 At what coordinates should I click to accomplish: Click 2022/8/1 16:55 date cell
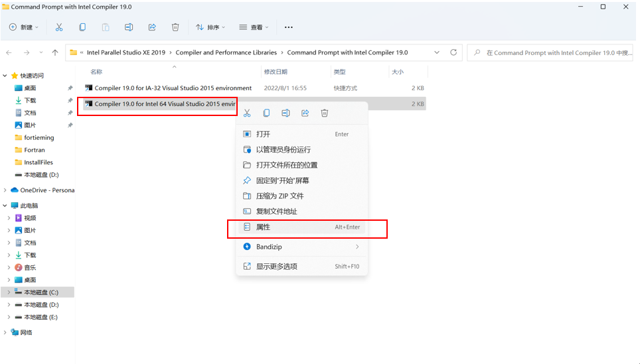(x=285, y=88)
